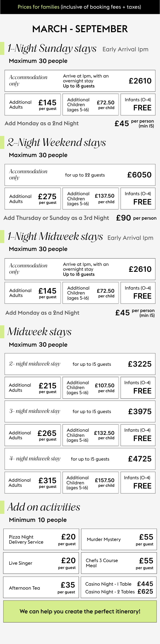160x644 pixels.
Task: Click the "2-Night Weekend stays" heading
Action: [57, 143]
